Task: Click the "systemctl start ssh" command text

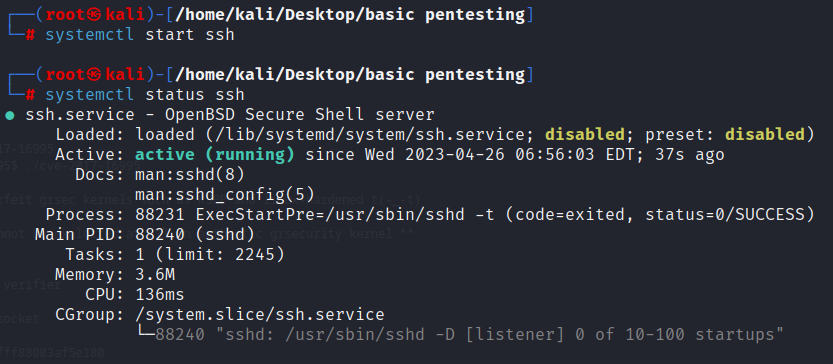Action: pos(140,35)
